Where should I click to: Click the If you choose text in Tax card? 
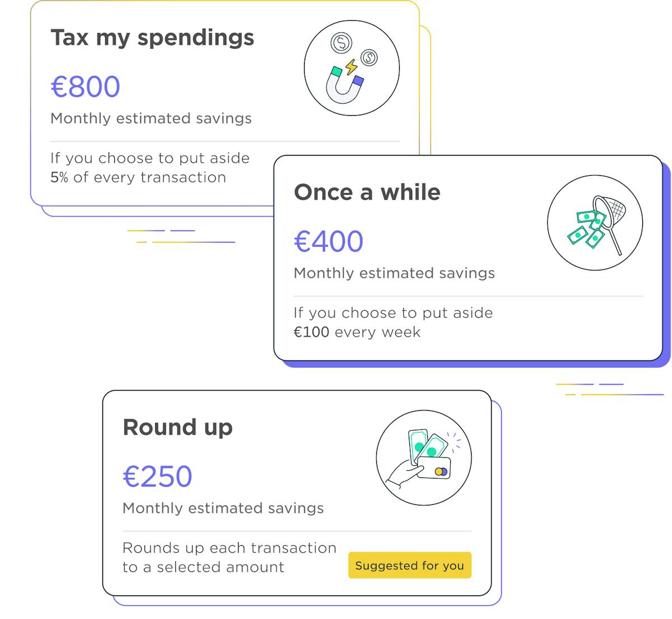150,158
